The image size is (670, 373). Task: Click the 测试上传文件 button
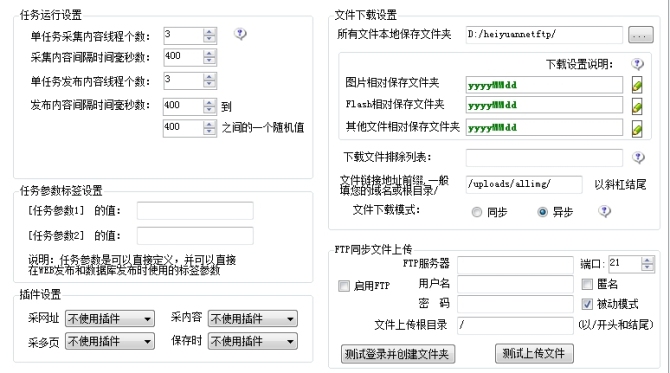[534, 353]
